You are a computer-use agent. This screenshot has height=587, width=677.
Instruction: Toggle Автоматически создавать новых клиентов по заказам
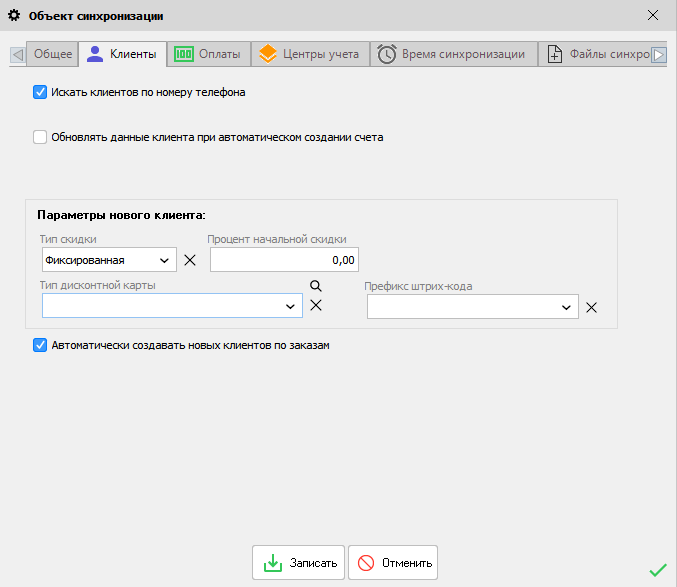click(40, 345)
